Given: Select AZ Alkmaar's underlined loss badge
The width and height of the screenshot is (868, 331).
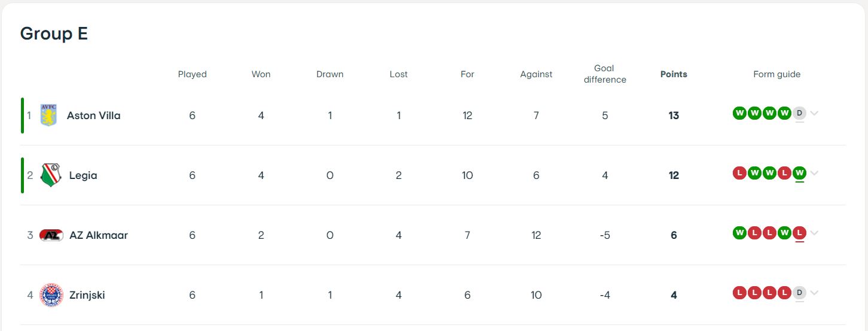Looking at the screenshot, I should (x=799, y=233).
